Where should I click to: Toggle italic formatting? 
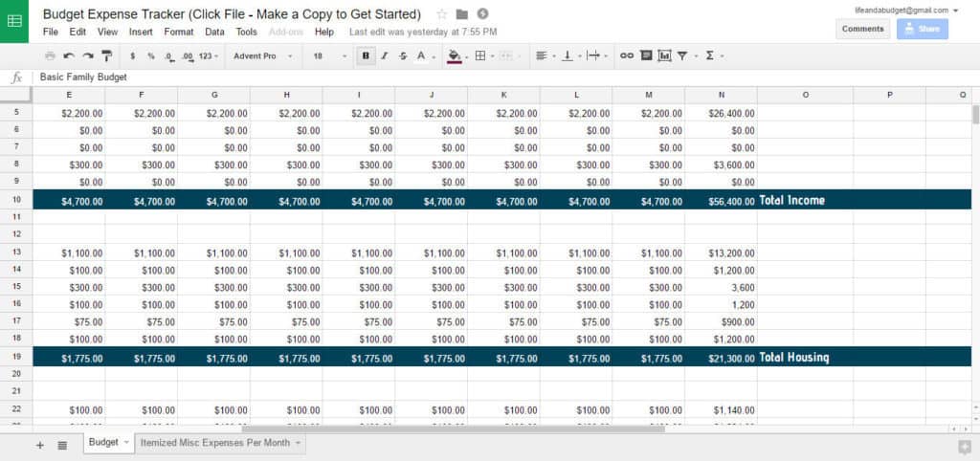tap(385, 56)
